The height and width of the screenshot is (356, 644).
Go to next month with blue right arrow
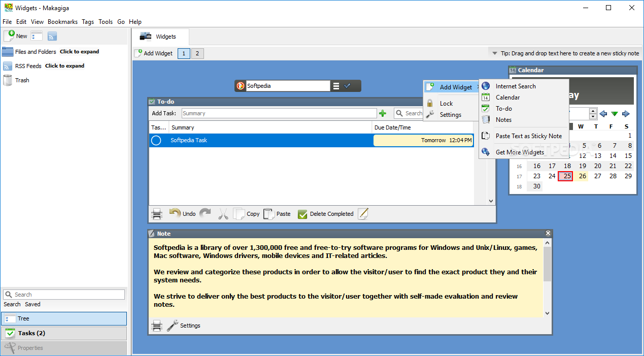pyautogui.click(x=626, y=114)
